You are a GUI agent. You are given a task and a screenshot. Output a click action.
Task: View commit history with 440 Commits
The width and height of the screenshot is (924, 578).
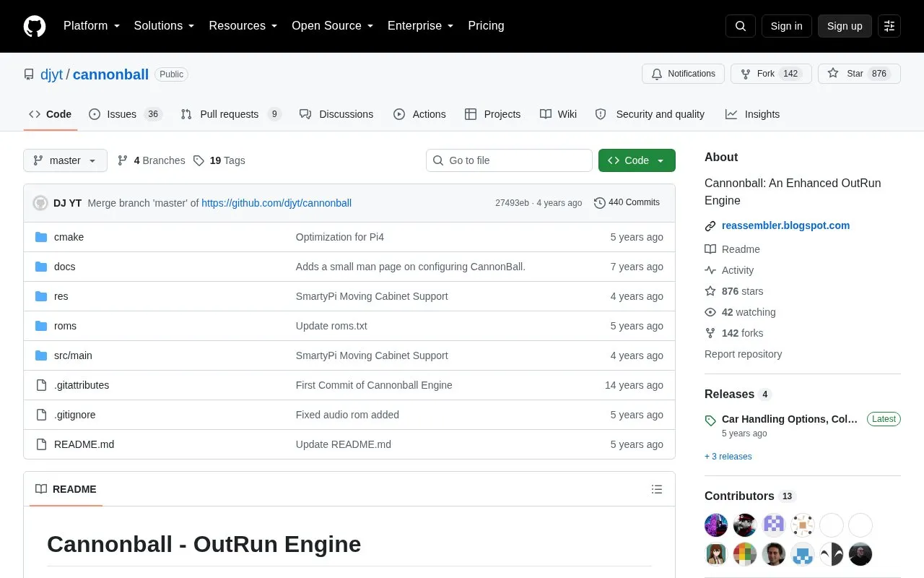tap(627, 203)
